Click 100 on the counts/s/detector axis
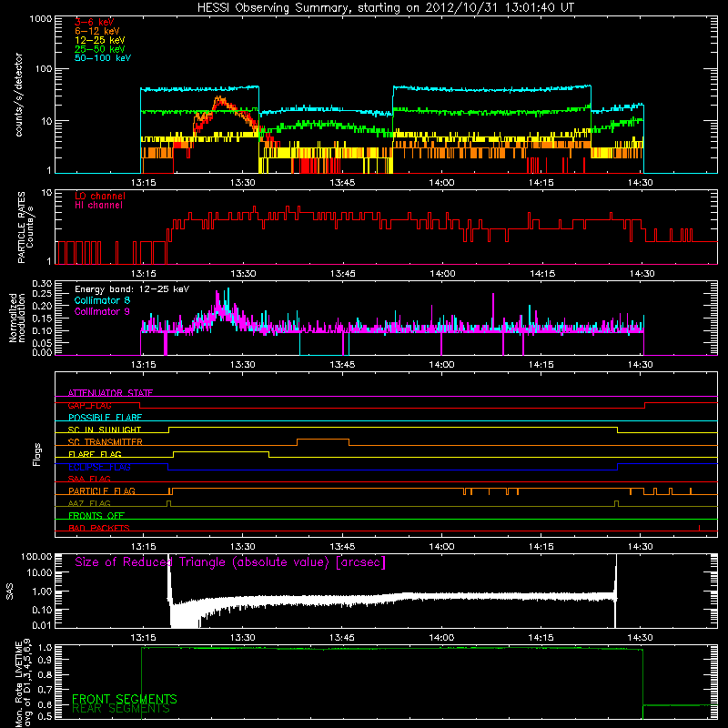Screen dimensions: 728x728 pos(43,69)
